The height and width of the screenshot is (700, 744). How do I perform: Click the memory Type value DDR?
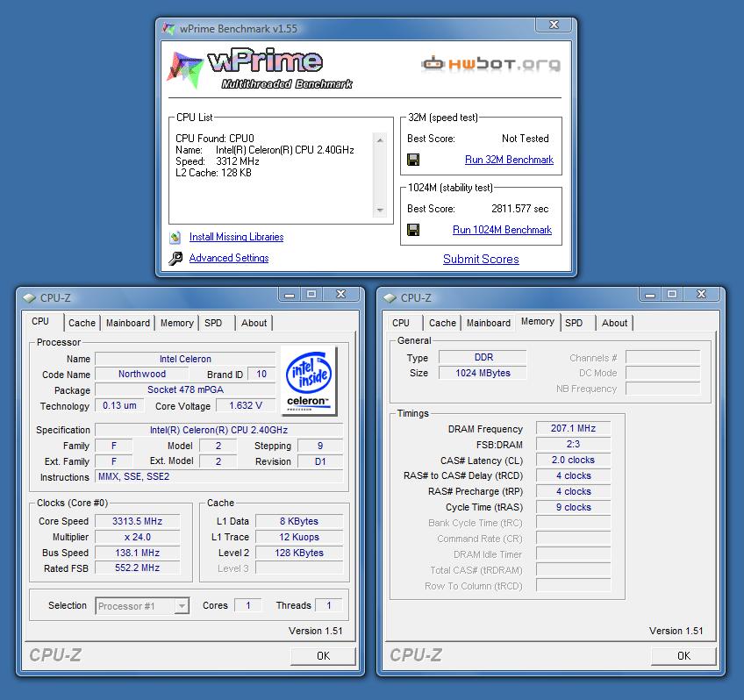483,357
